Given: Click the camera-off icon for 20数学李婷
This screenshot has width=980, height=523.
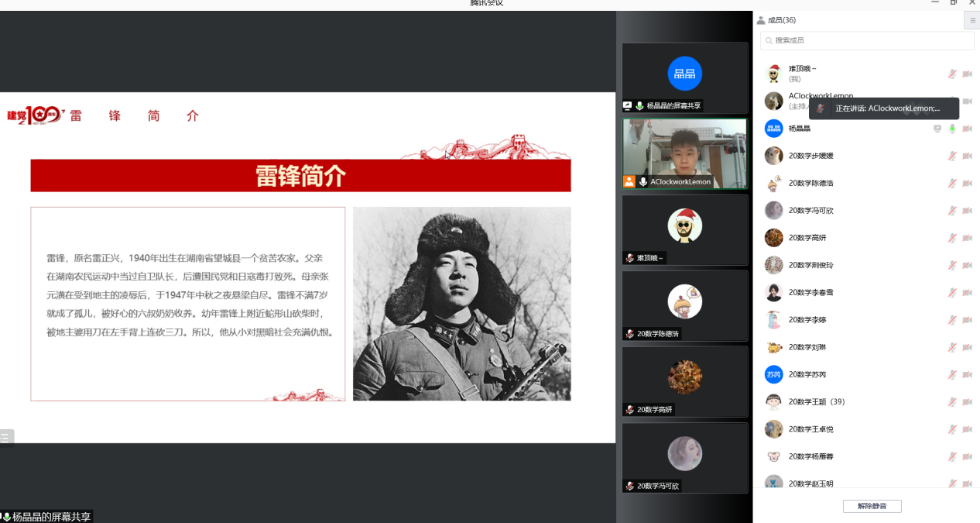Looking at the screenshot, I should click(x=967, y=319).
